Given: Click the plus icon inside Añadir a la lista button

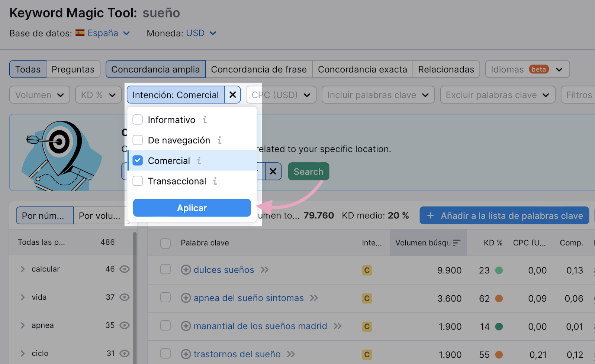Looking at the screenshot, I should [431, 215].
